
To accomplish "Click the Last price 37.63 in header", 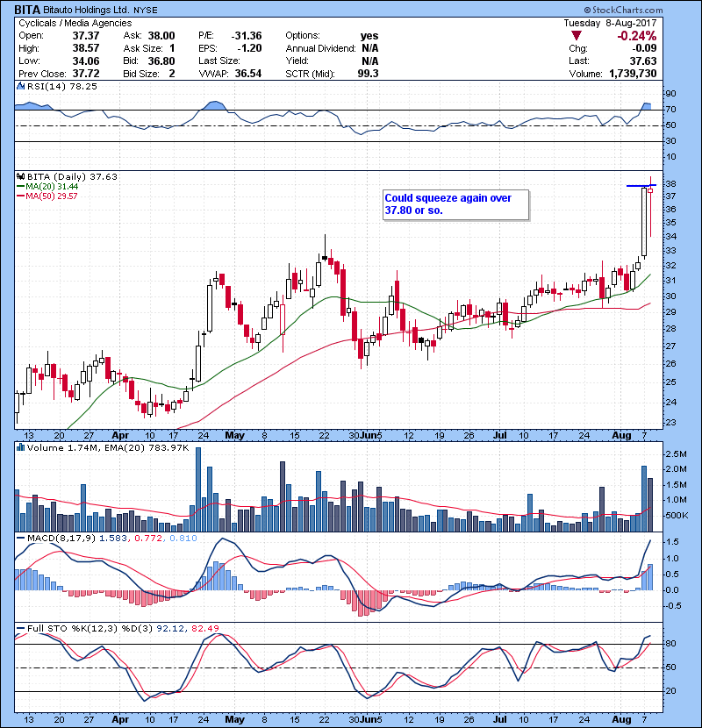I will click(x=643, y=61).
